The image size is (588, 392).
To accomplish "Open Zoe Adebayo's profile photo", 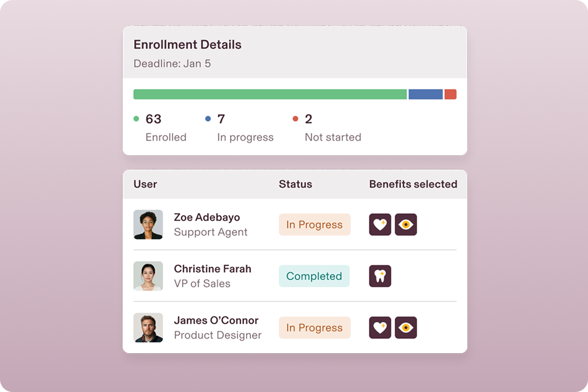I will click(148, 224).
